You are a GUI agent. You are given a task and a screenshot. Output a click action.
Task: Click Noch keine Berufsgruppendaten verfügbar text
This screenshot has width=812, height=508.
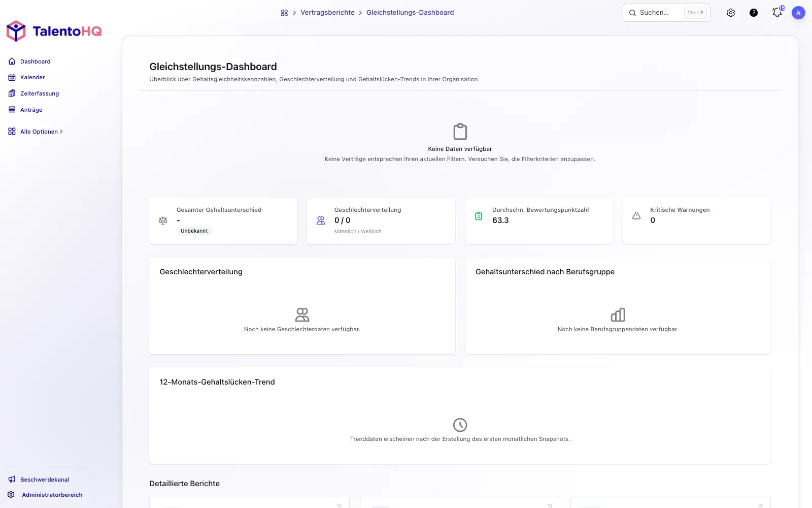pos(618,329)
